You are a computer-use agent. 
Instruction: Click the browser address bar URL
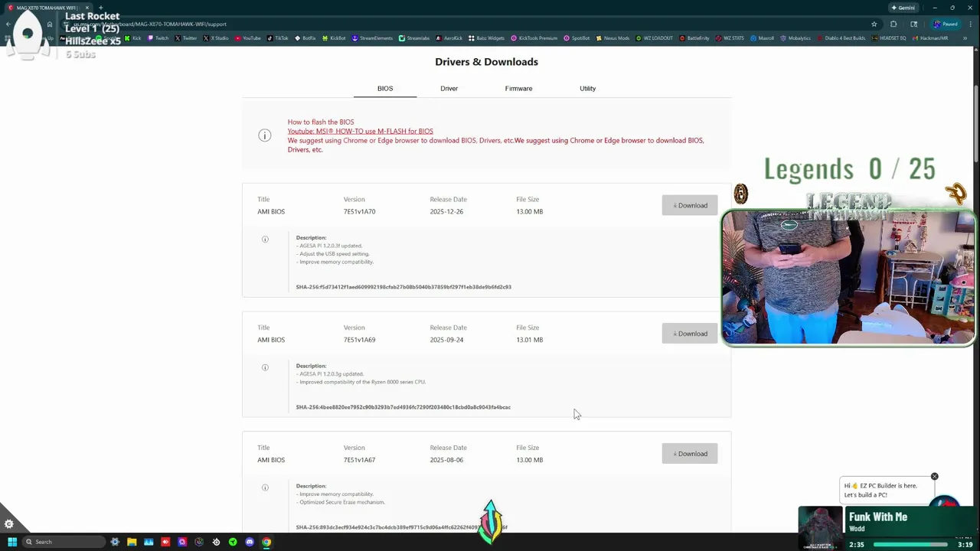pos(150,24)
